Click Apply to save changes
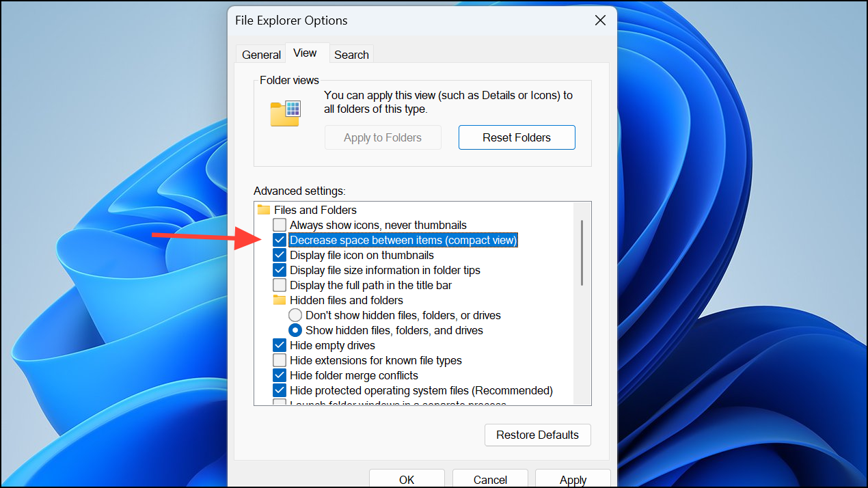Screen dimensions: 868x488 point(573,479)
